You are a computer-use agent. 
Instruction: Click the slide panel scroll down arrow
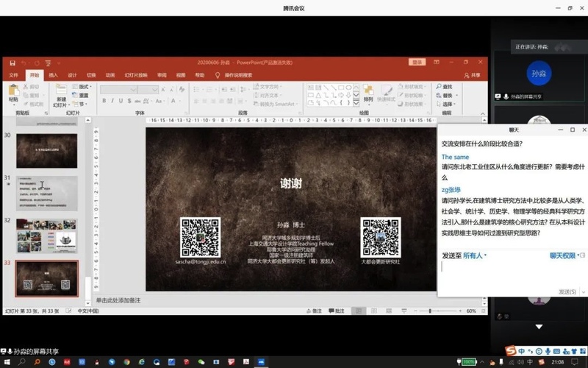(x=87, y=302)
